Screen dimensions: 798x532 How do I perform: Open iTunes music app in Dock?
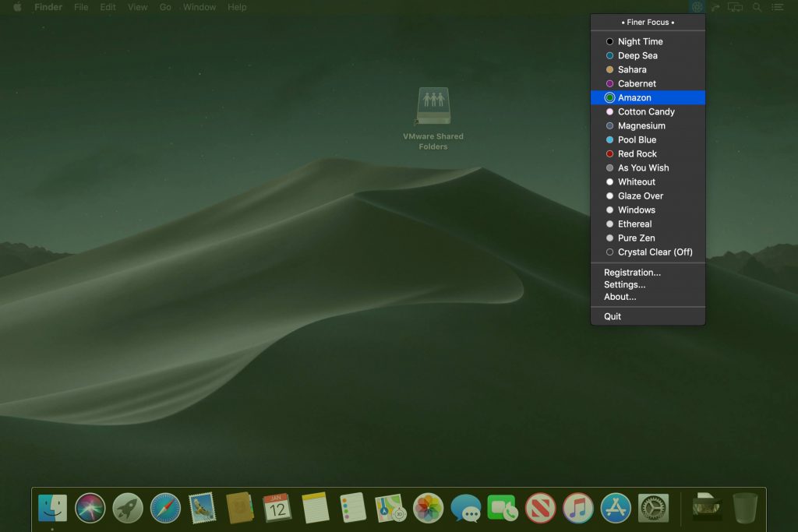point(578,508)
